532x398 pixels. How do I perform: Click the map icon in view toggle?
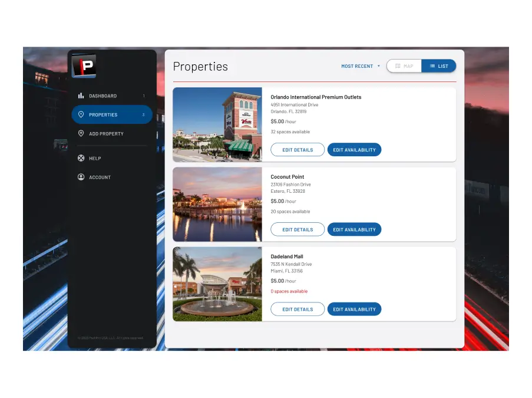398,66
